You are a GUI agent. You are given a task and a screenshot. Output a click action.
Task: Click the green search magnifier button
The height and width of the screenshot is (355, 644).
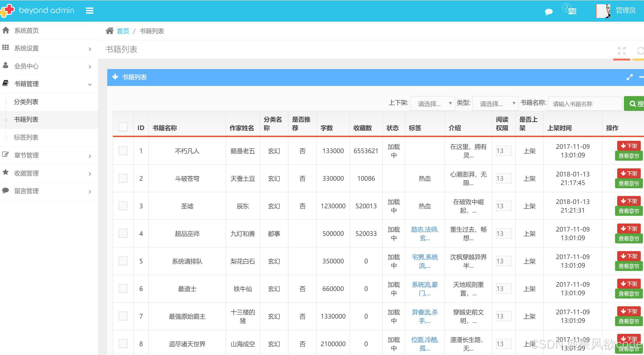coord(634,104)
